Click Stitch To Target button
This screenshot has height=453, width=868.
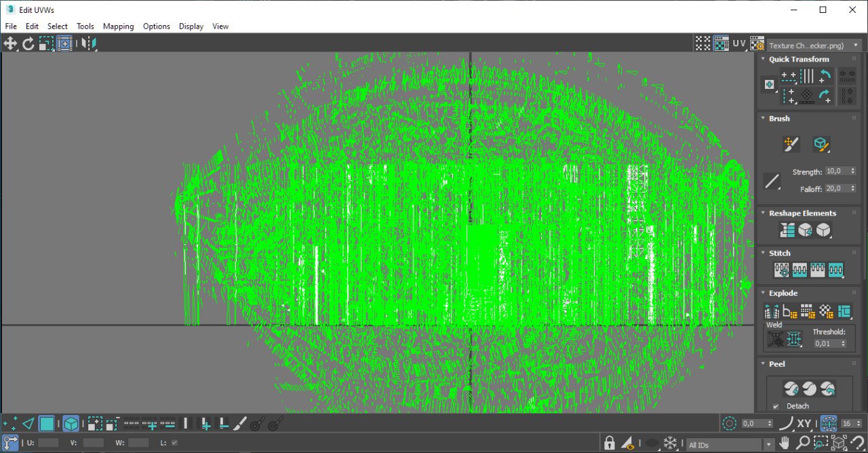[782, 270]
